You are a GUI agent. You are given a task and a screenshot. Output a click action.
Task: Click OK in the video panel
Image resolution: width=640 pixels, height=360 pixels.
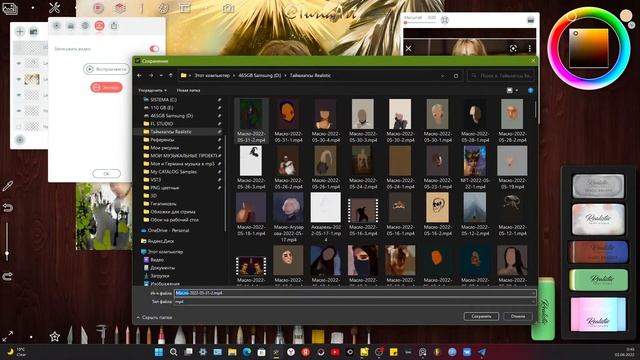(107, 173)
